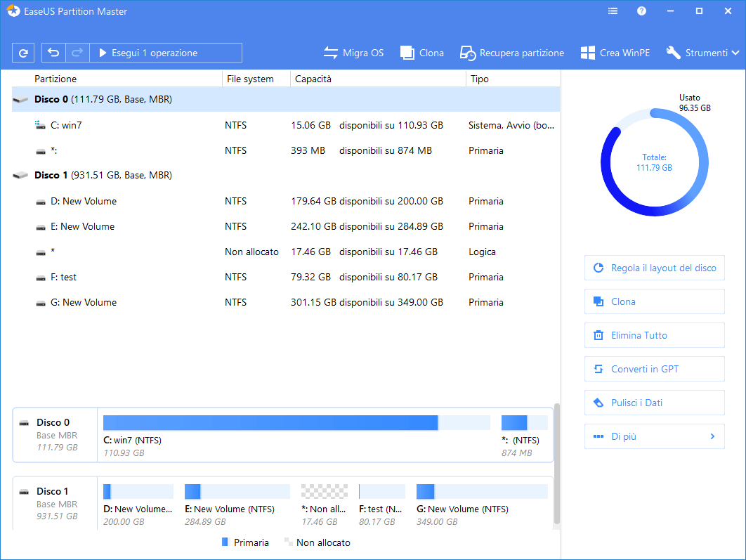Click the Primaria legend color swatch
This screenshot has height=560, width=746.
[x=225, y=542]
